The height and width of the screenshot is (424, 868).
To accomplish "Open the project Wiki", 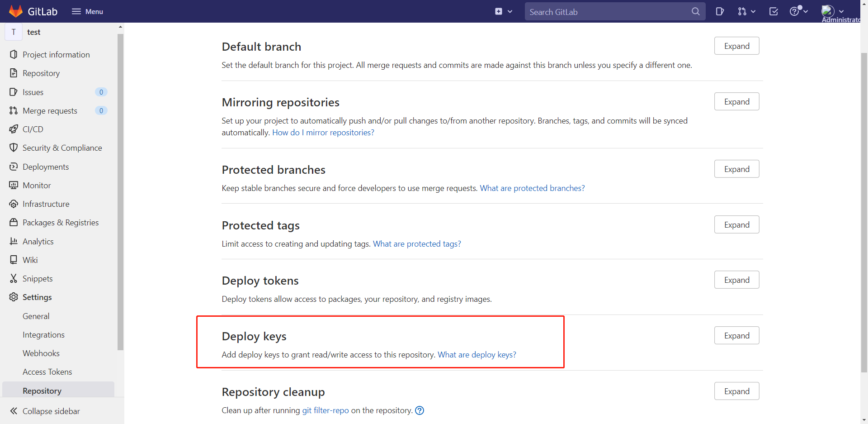I will (x=30, y=259).
